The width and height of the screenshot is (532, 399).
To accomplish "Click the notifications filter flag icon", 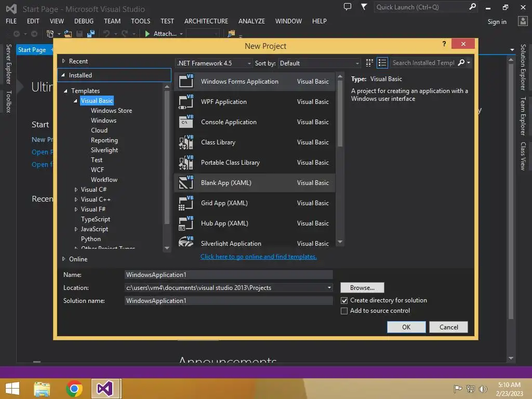I will coord(364,7).
